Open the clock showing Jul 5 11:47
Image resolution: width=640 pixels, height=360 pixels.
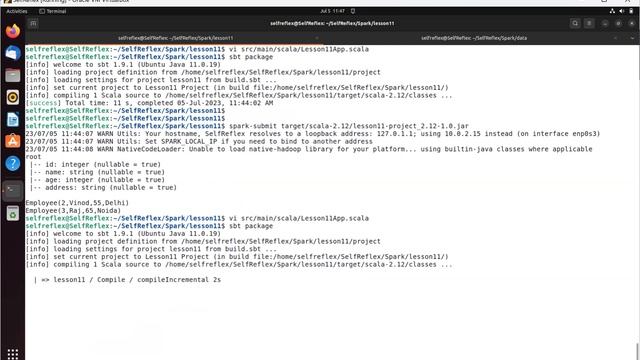332,11
